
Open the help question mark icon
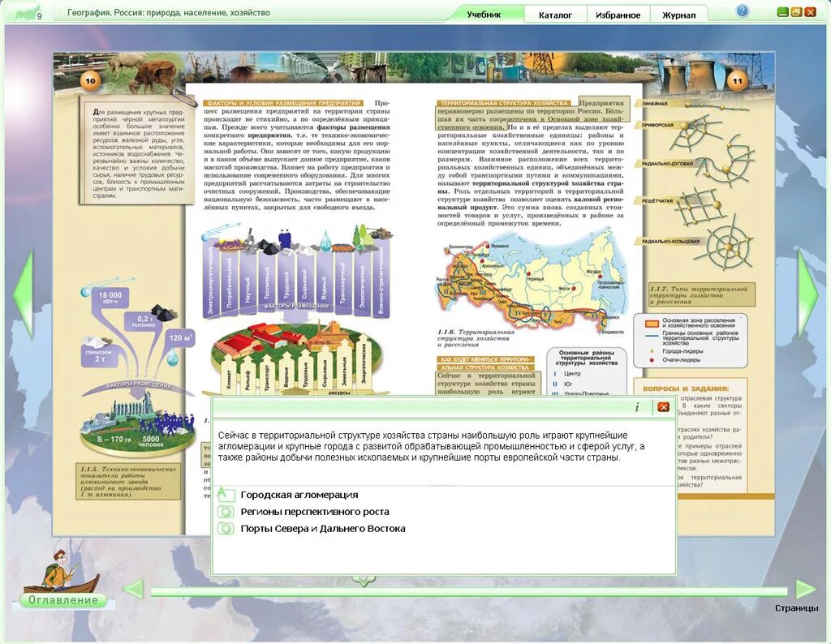click(x=743, y=11)
